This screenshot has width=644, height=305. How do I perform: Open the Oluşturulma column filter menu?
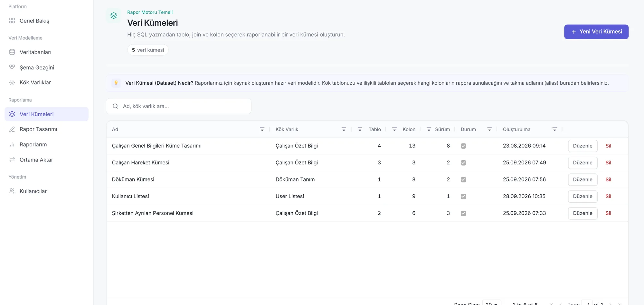click(x=554, y=129)
